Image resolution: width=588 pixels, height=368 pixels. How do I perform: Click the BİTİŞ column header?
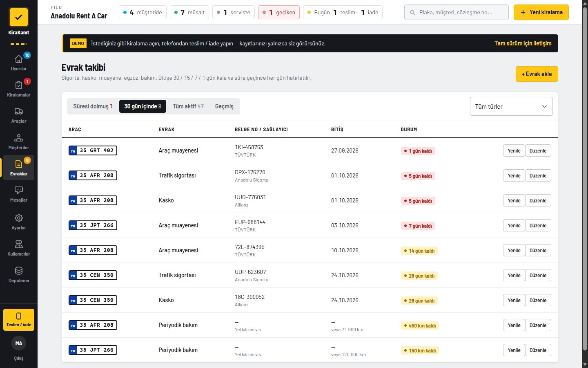pyautogui.click(x=337, y=130)
